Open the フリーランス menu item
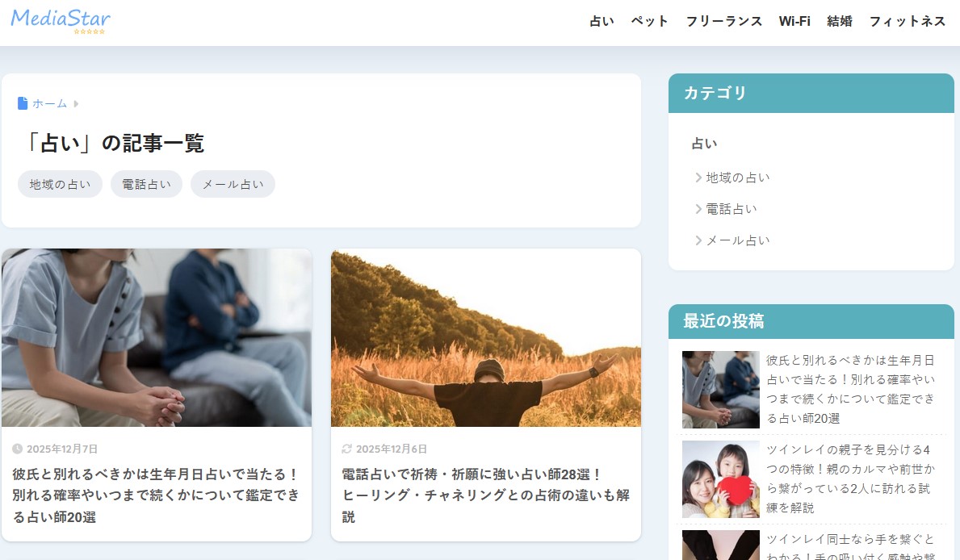960x560 pixels. coord(723,21)
